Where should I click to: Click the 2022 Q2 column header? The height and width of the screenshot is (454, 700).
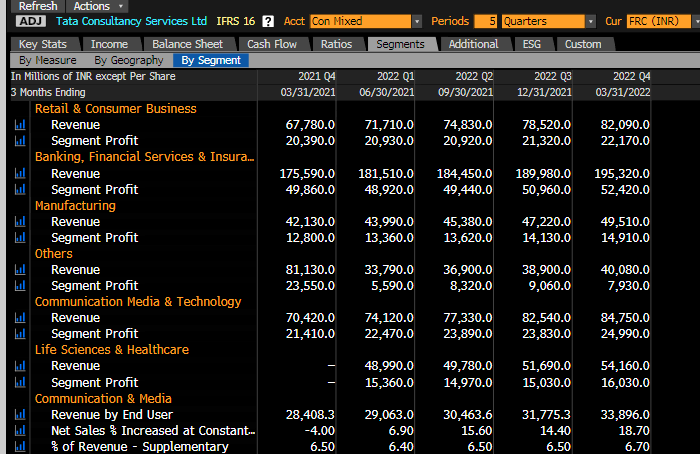pyautogui.click(x=474, y=76)
